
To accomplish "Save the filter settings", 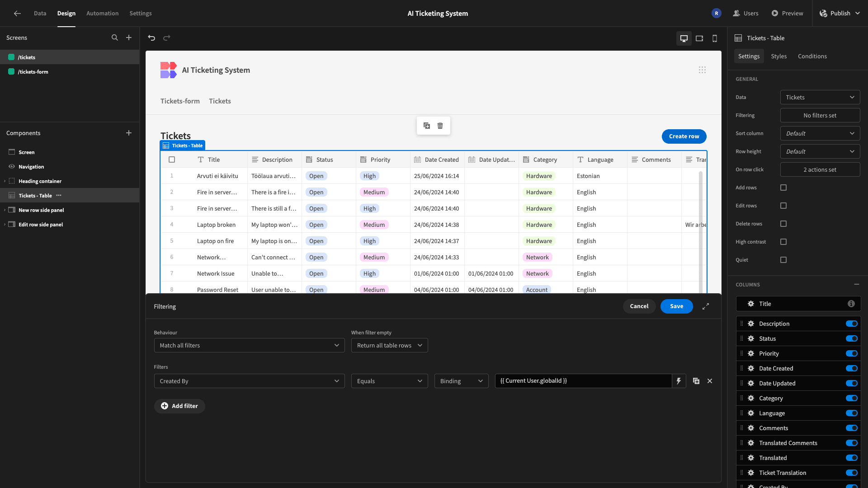I will (676, 306).
